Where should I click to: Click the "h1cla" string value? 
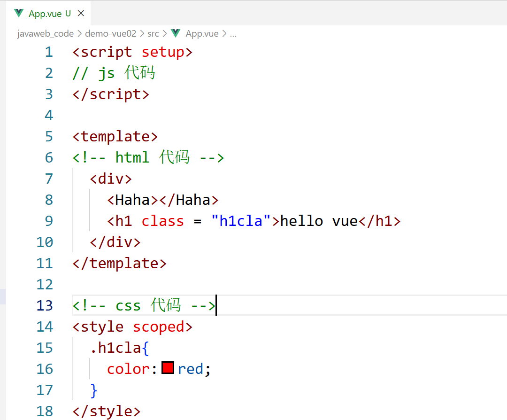pyautogui.click(x=241, y=221)
